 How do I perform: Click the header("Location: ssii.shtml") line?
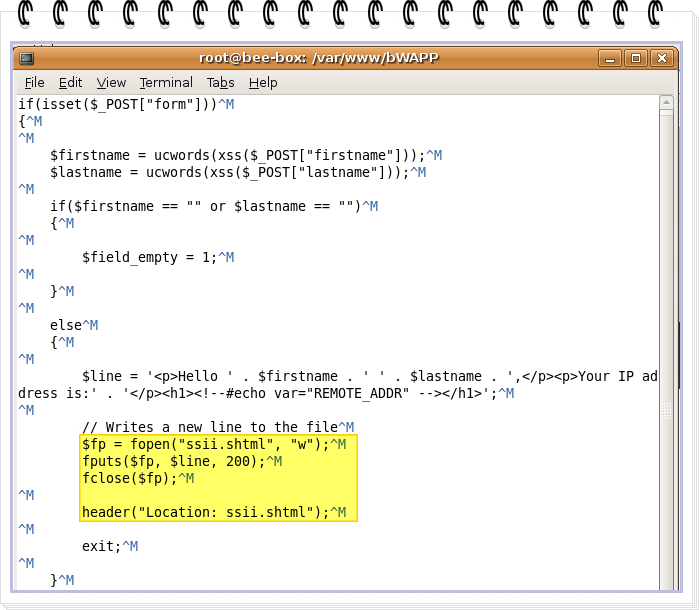click(x=214, y=512)
